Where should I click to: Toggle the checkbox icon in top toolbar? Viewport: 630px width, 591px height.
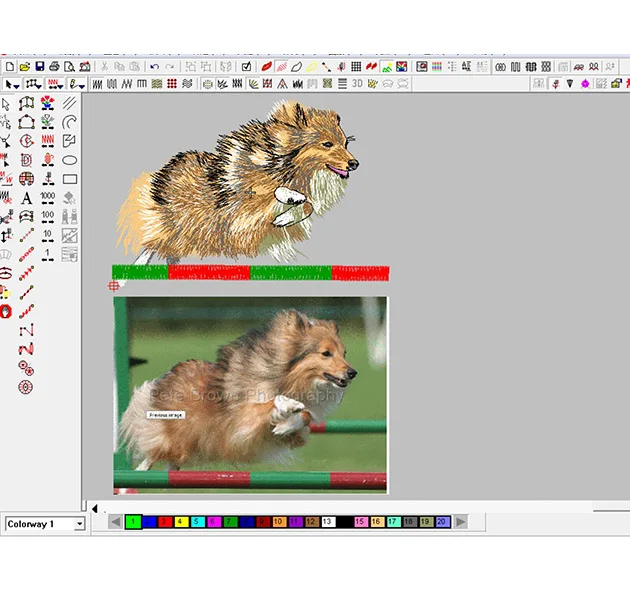click(247, 66)
